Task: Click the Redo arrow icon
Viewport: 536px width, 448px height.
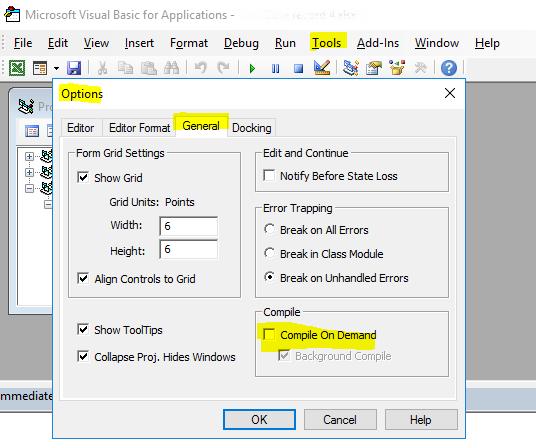Action: tap(224, 68)
